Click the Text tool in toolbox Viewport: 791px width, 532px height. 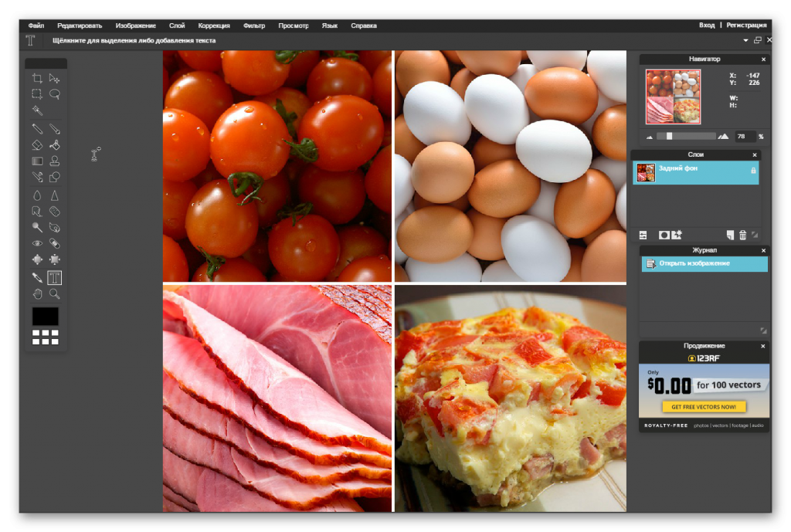pos(55,277)
